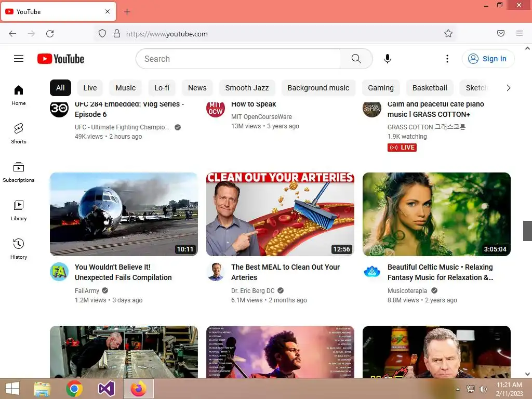The image size is (532, 399).
Task: Open the UFC channel avatar
Action: pyautogui.click(x=59, y=109)
